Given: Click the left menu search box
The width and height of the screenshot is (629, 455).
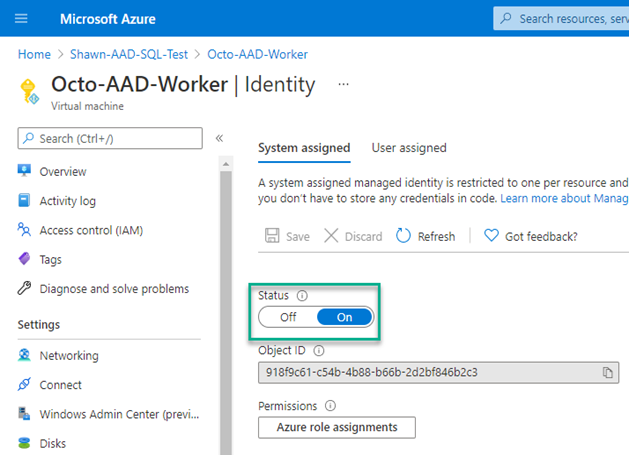Looking at the screenshot, I should tap(110, 138).
